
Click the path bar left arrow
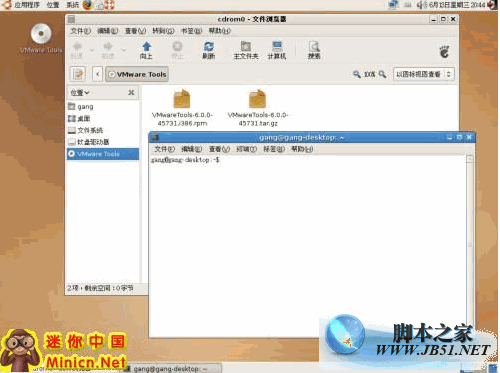click(x=97, y=74)
